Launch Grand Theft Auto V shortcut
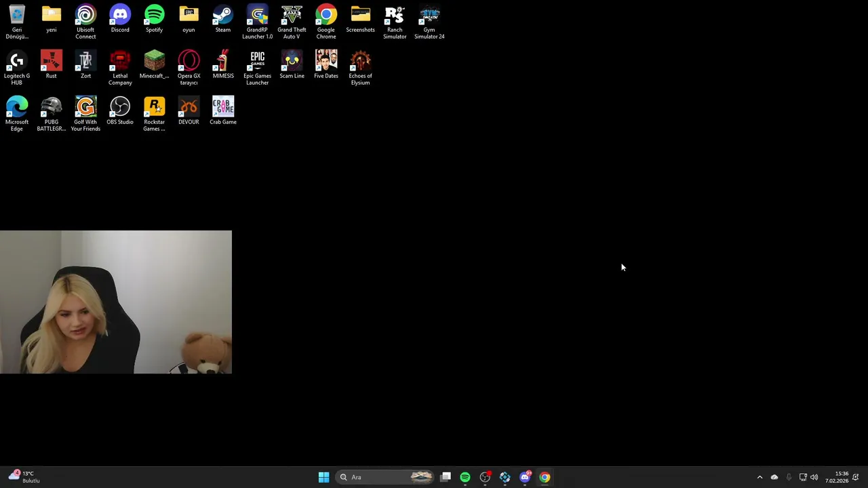This screenshot has height=488, width=868. coord(292,22)
